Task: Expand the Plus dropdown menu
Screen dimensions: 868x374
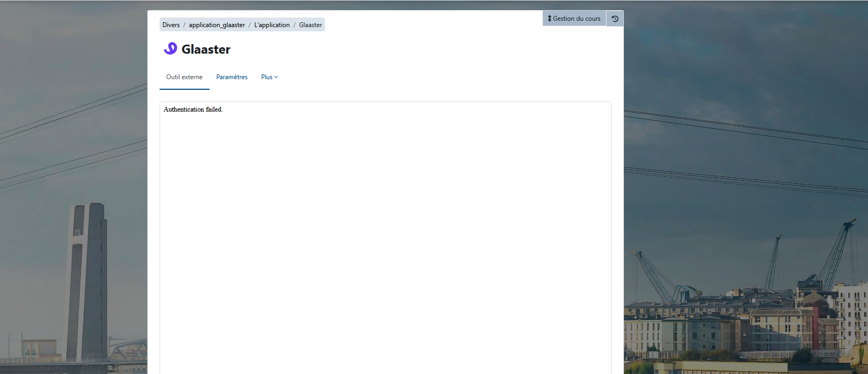Action: tap(269, 77)
